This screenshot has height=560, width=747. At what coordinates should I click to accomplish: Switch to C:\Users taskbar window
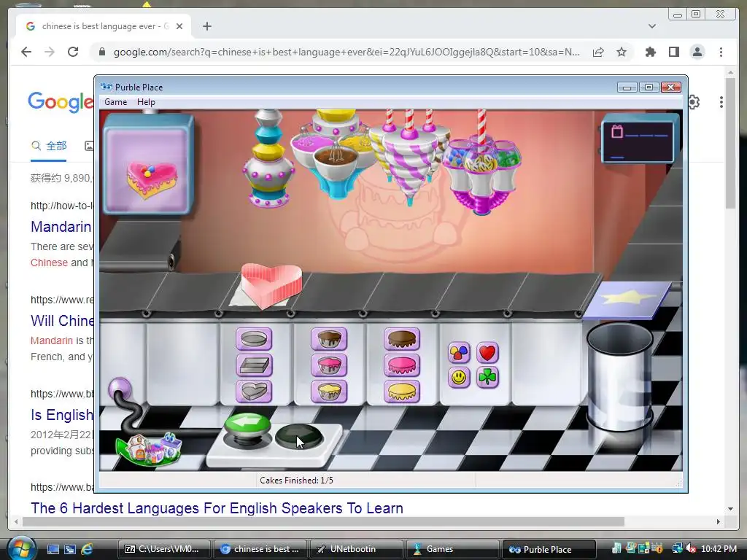tap(164, 549)
